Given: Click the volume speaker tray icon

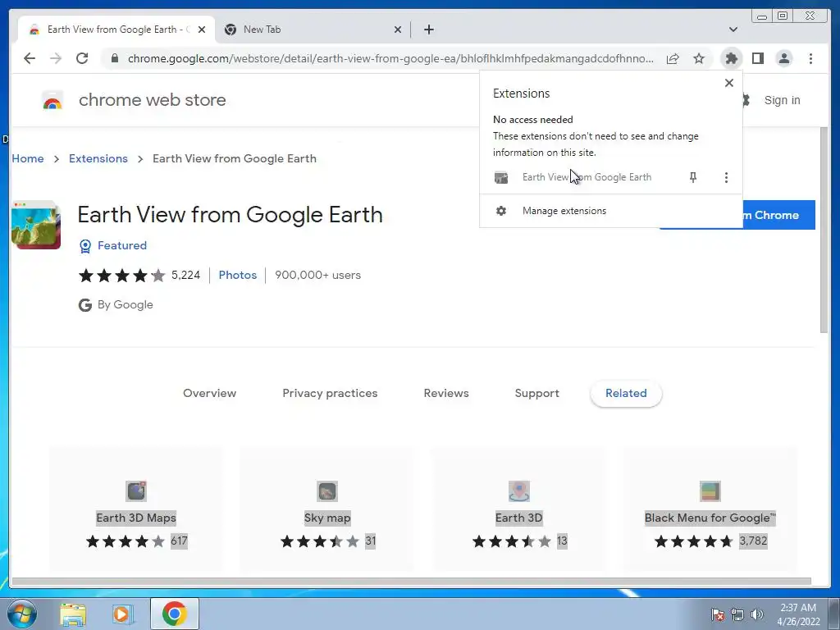Looking at the screenshot, I should [x=757, y=614].
